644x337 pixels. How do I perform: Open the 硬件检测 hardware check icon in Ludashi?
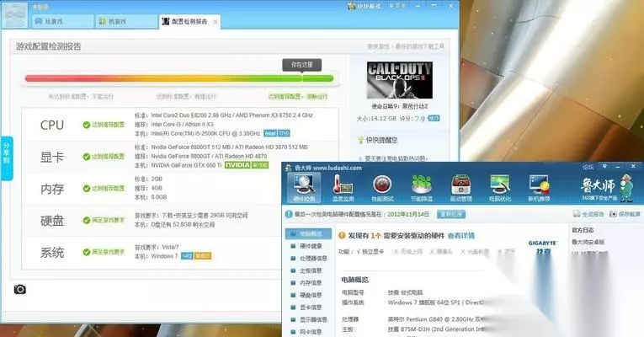pyautogui.click(x=304, y=187)
